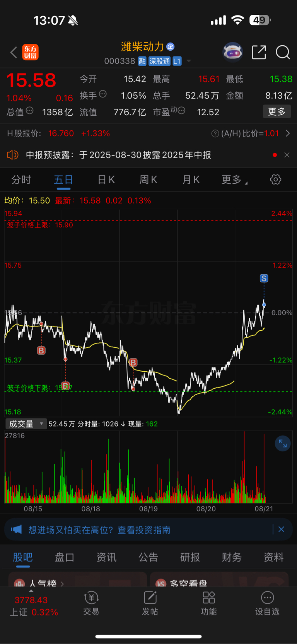The height and width of the screenshot is (644, 297).
Task: Select the 股吧 tab
Action: coord(23,557)
